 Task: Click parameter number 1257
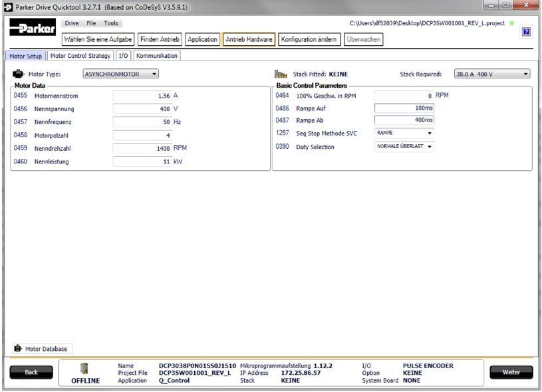(x=282, y=133)
